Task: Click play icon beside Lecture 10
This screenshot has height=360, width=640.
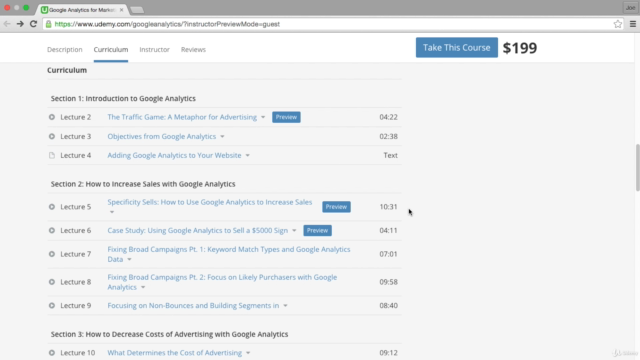Action: pyautogui.click(x=52, y=353)
